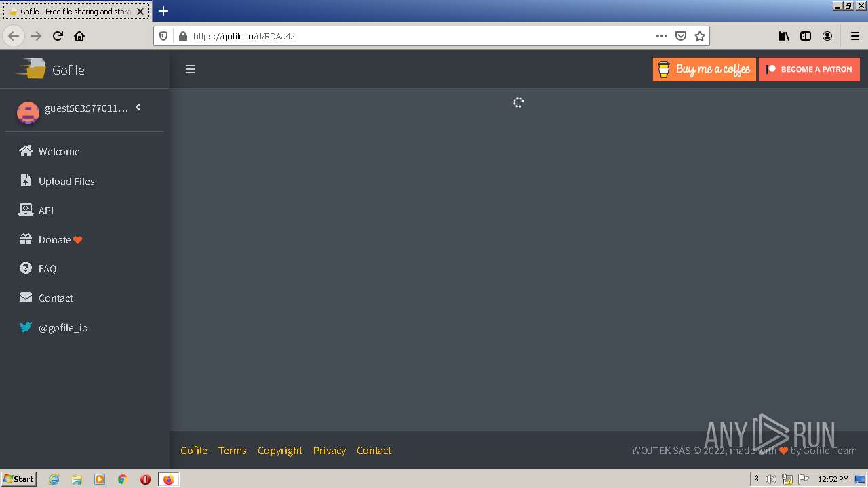Go forward in browser history
The image size is (868, 488).
36,36
